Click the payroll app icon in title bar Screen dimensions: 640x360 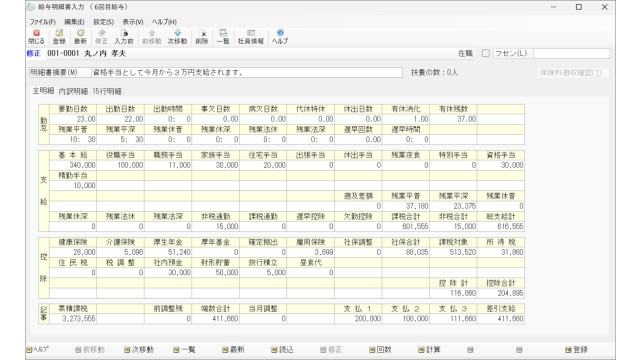point(31,7)
